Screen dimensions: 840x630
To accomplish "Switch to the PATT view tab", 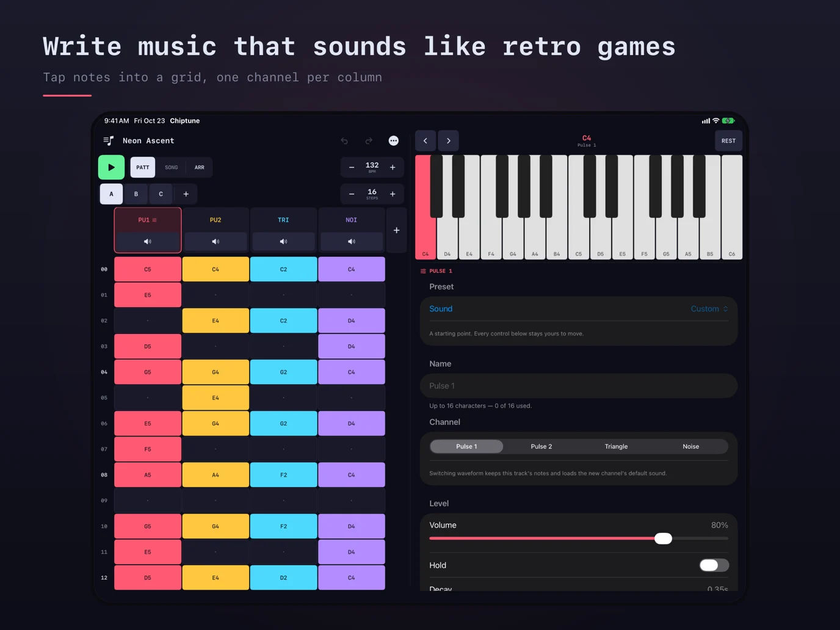I will point(143,167).
